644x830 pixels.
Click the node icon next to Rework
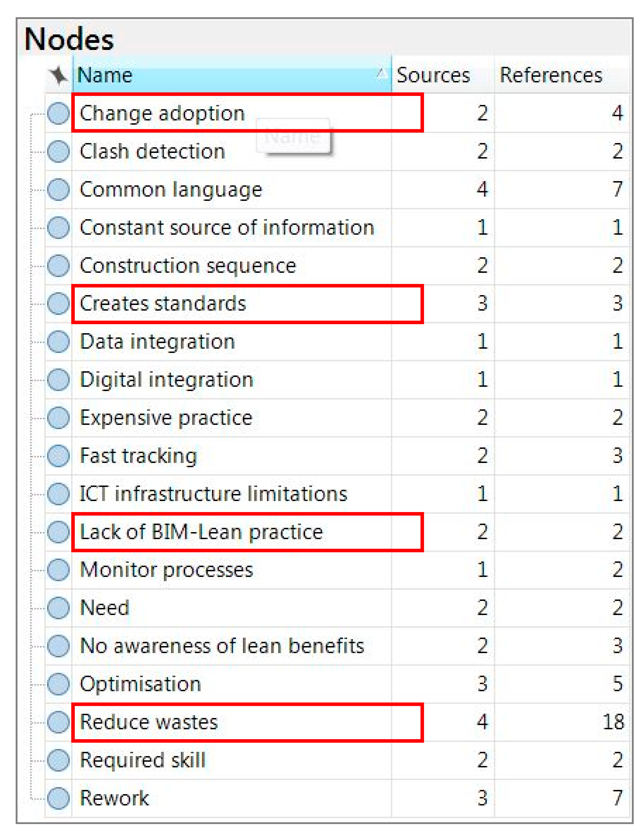click(58, 798)
